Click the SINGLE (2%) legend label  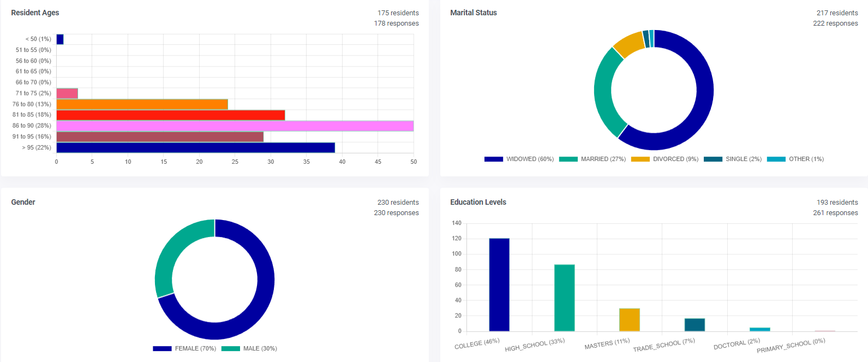tap(744, 159)
